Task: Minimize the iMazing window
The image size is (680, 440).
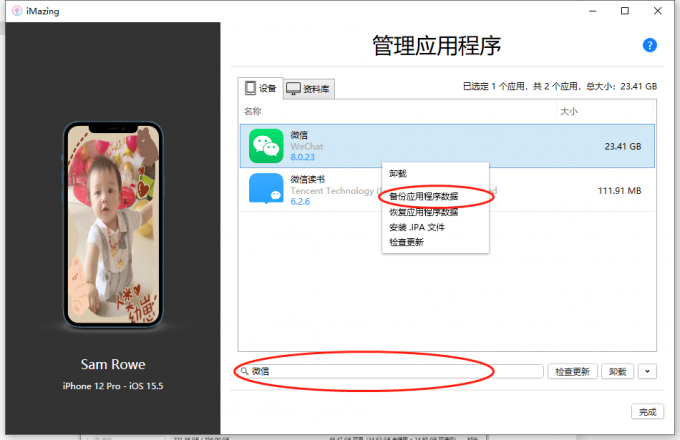Action: click(x=592, y=11)
